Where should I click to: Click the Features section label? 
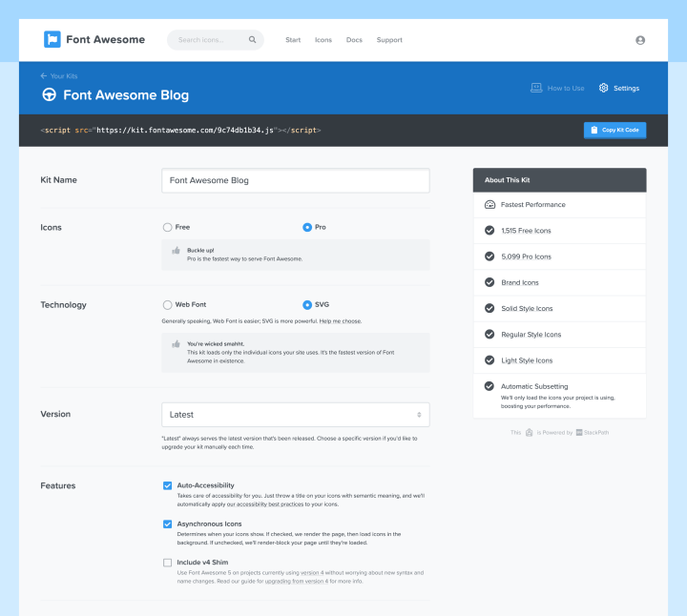tap(58, 485)
